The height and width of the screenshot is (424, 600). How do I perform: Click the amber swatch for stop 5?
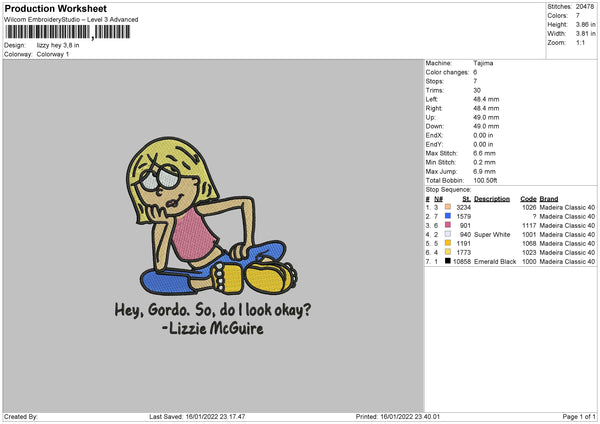coord(448,243)
